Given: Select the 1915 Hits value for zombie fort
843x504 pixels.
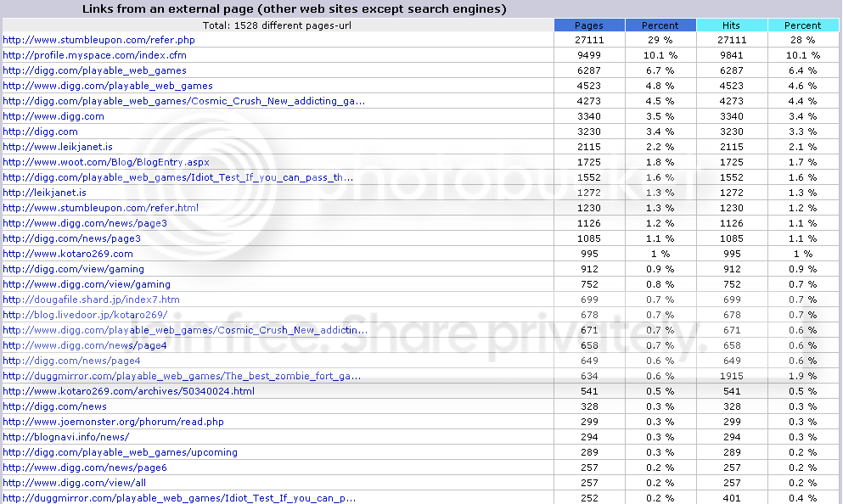Looking at the screenshot, I should click(732, 376).
